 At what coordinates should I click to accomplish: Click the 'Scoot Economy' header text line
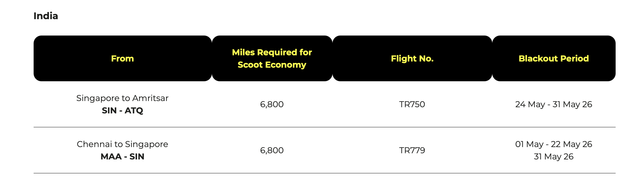tap(272, 65)
